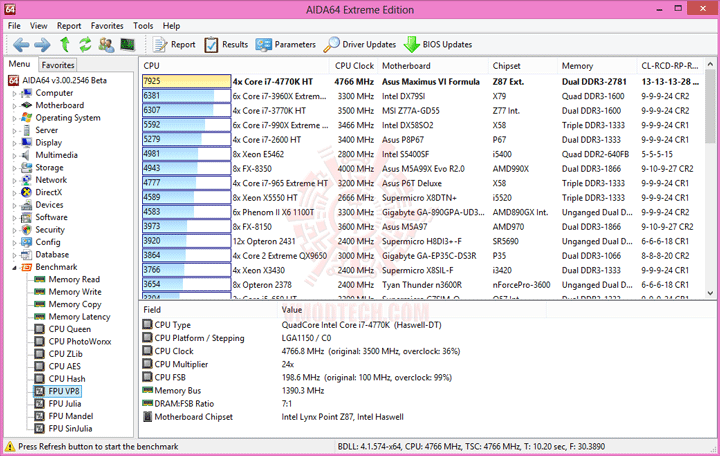This screenshot has width=720, height=456.
Task: Select the FPU Julia benchmark
Action: (x=65, y=404)
